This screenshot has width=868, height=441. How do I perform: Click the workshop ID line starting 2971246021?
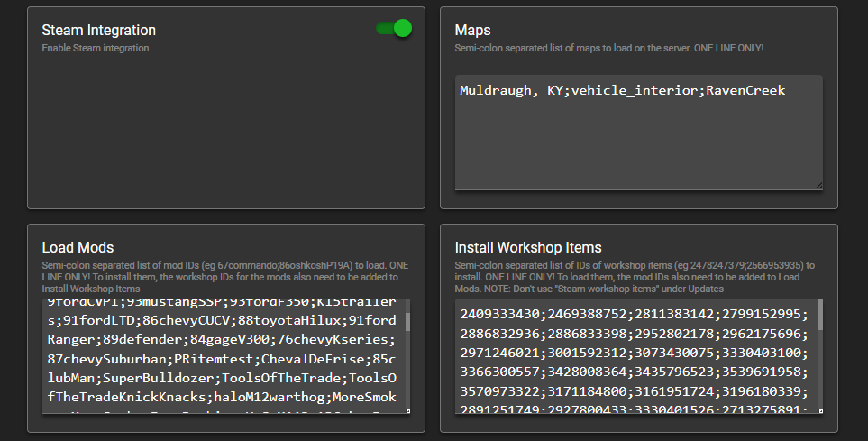tap(634, 353)
